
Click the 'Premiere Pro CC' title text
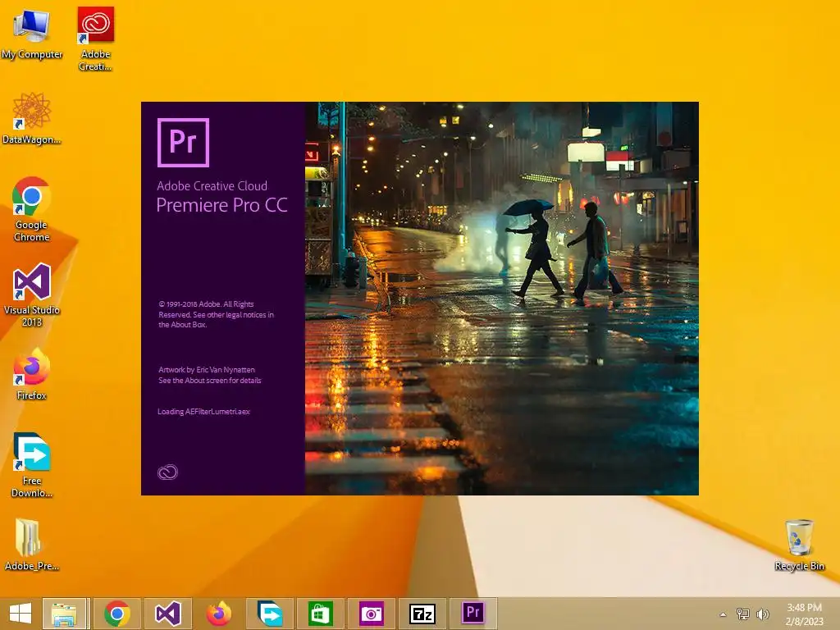[221, 205]
